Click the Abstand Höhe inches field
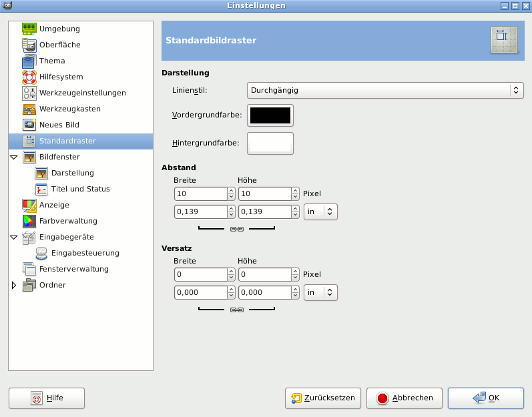The height and width of the screenshot is (417, 532). (x=264, y=212)
